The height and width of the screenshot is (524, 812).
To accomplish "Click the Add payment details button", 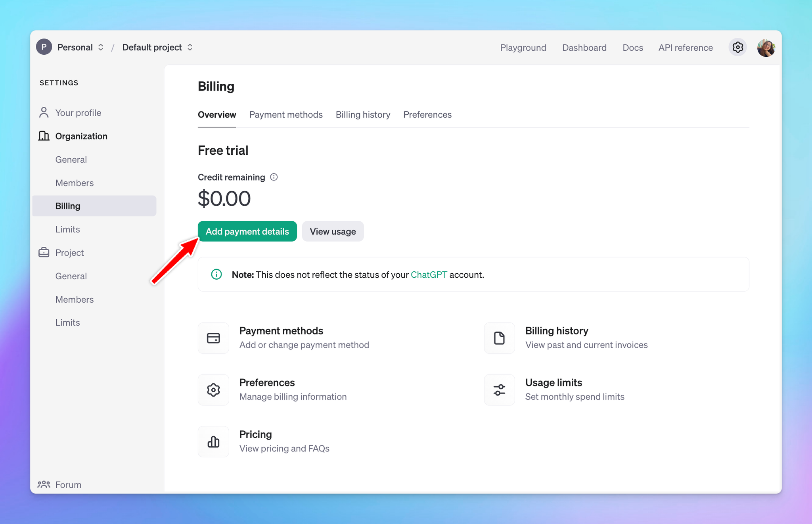I will coord(247,231).
